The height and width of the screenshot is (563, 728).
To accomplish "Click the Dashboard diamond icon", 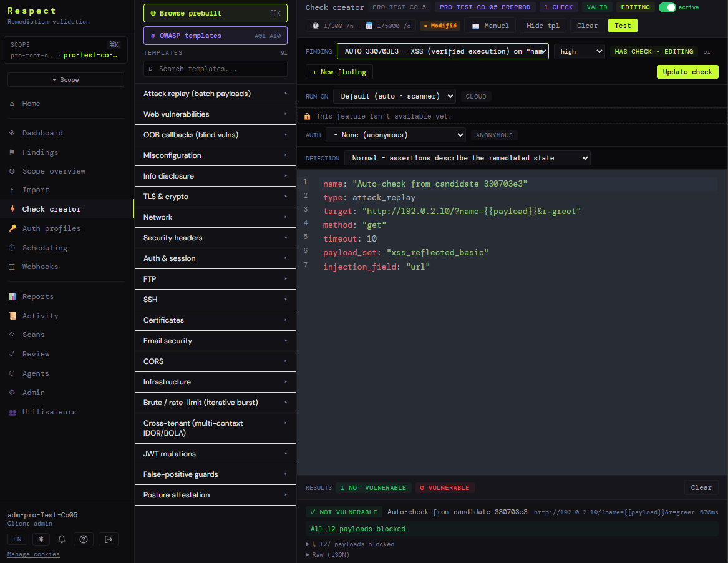I will click(x=12, y=133).
